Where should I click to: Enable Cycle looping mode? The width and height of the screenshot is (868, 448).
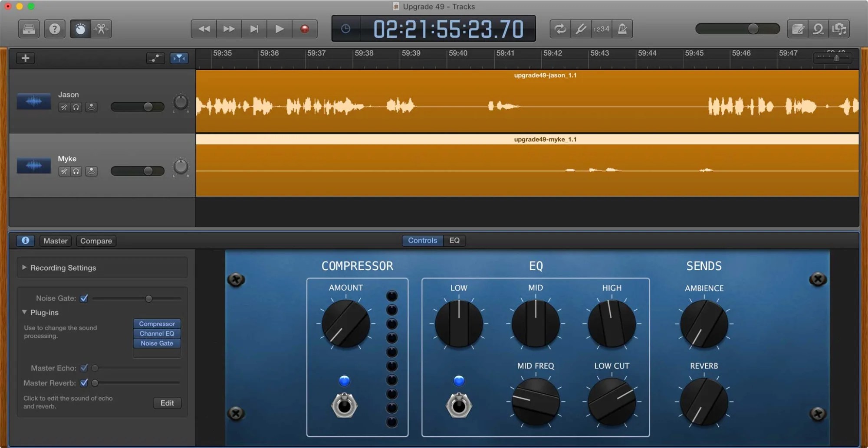point(560,29)
